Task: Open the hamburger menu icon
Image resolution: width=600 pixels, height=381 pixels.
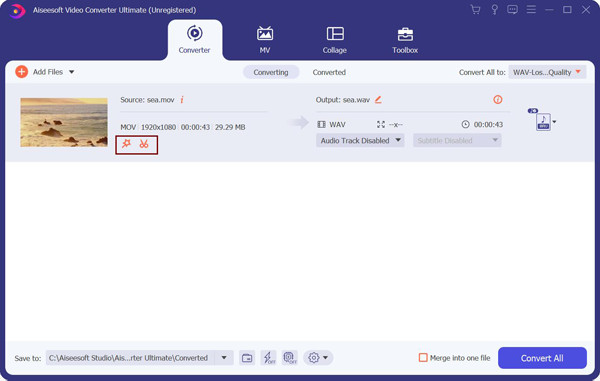Action: click(531, 10)
